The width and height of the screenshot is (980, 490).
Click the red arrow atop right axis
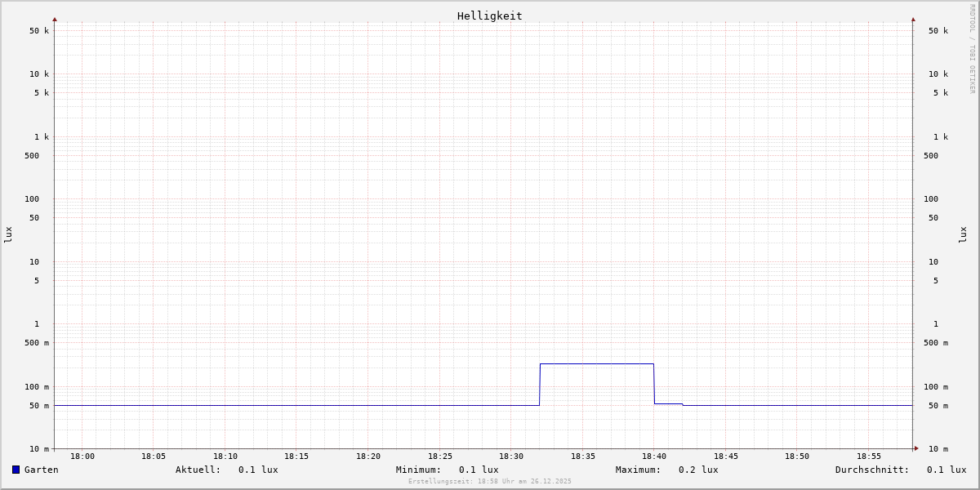[x=913, y=19]
